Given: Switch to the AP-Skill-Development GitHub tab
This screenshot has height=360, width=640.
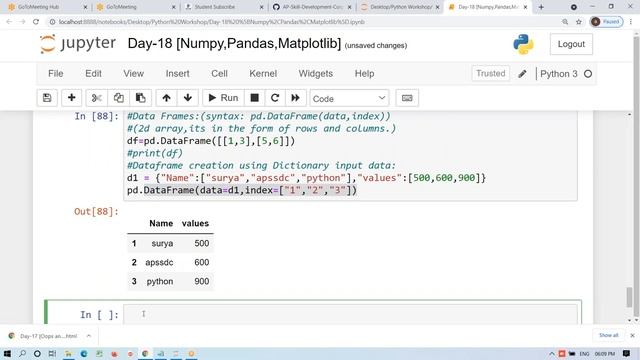Looking at the screenshot, I should click(x=312, y=7).
